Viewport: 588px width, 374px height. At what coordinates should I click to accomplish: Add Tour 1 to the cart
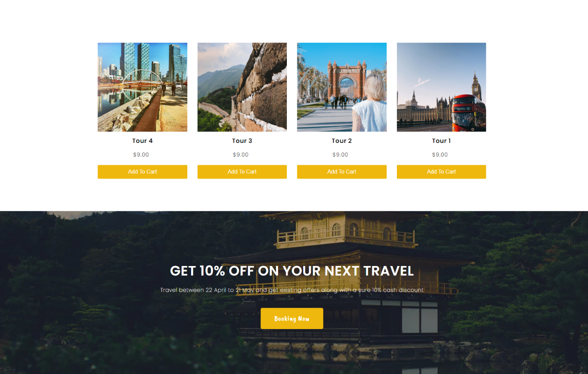[441, 172]
